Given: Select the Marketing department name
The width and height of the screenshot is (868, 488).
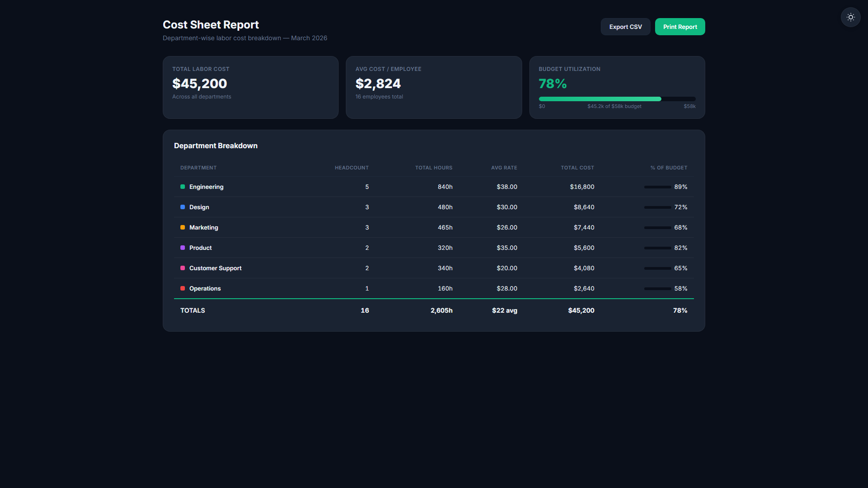Looking at the screenshot, I should pyautogui.click(x=203, y=227).
